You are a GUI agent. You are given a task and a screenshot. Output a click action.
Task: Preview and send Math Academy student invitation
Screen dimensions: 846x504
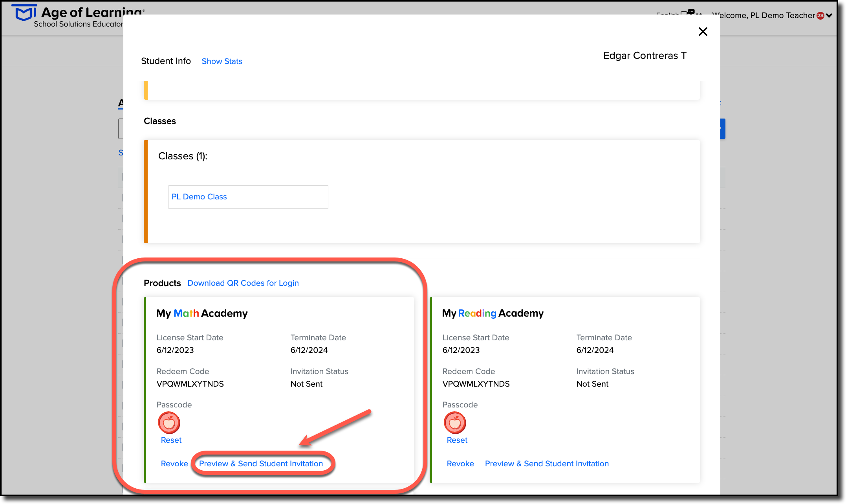point(261,464)
